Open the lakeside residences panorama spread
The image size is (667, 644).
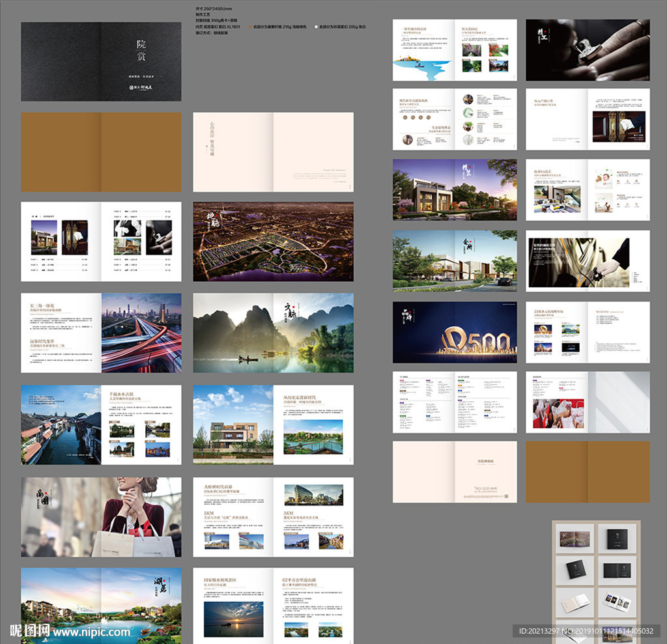point(101,606)
